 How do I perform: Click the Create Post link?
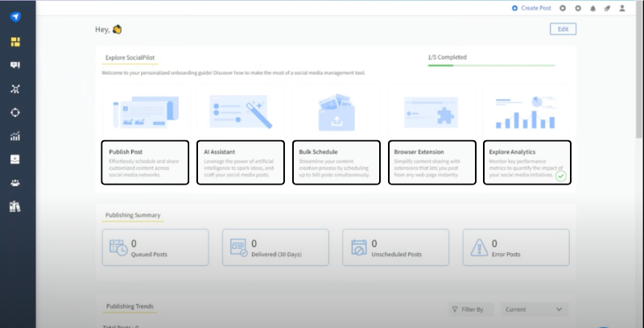tap(531, 8)
